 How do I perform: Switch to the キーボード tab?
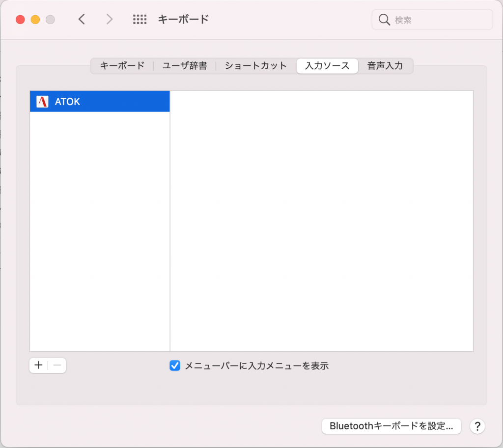click(x=122, y=66)
